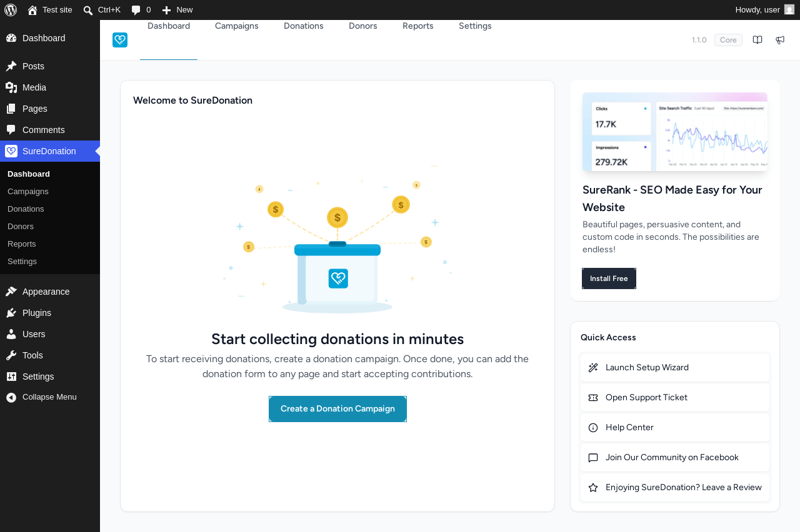The image size is (800, 532).
Task: Click Start collecting donations in minutes heading
Action: pos(337,339)
